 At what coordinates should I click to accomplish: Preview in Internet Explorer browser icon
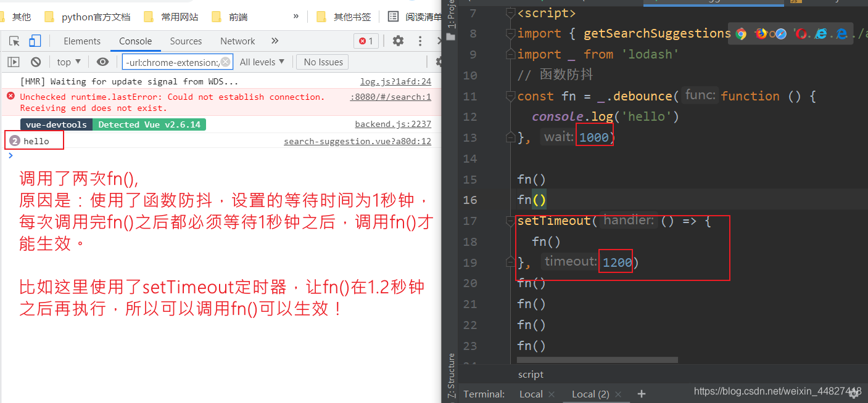tap(820, 34)
